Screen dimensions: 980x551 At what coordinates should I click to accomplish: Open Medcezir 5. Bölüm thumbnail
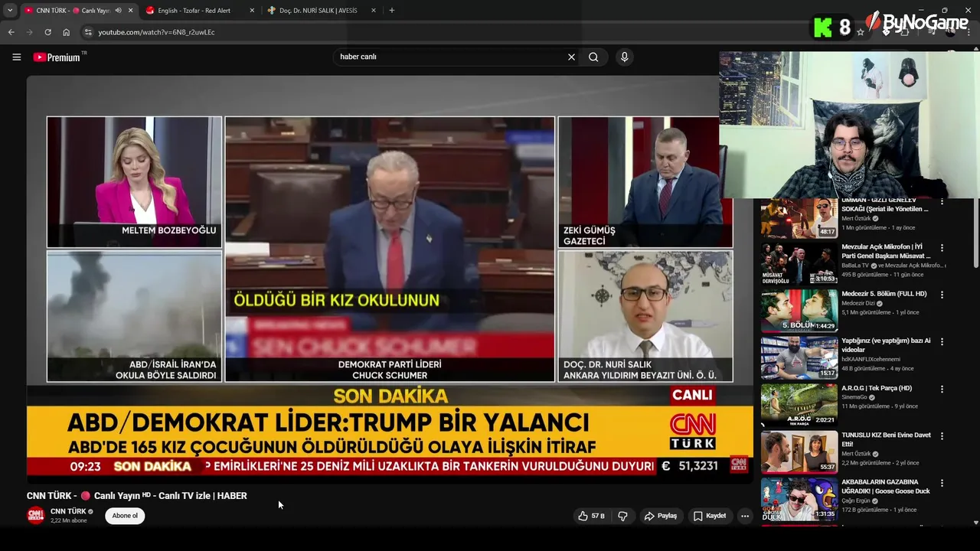click(x=799, y=311)
